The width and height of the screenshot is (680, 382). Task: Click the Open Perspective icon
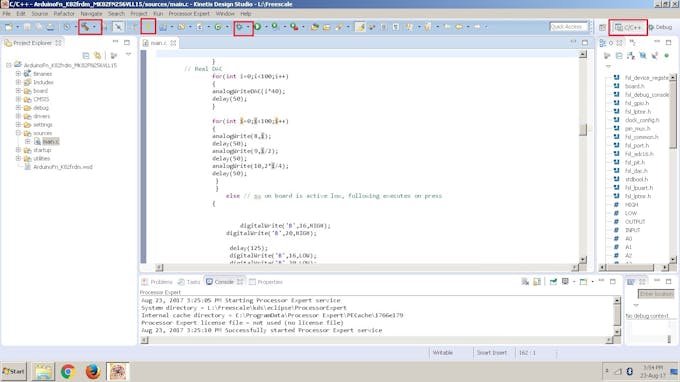coord(602,27)
